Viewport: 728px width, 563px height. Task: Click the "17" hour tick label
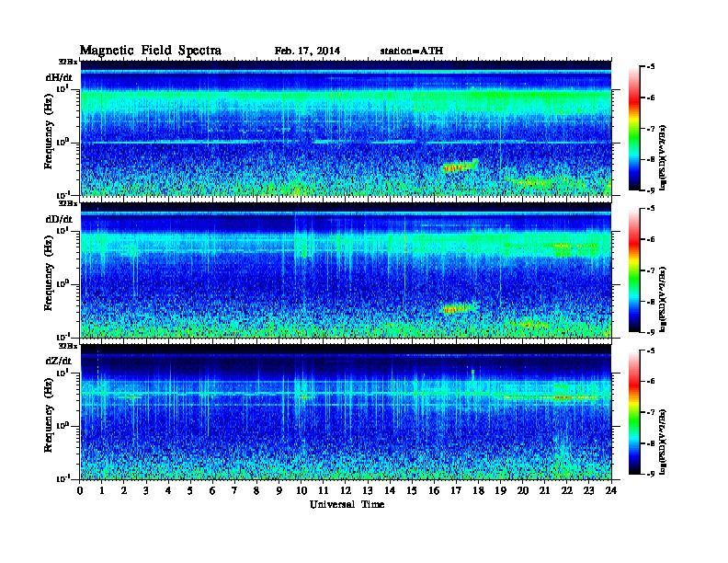pyautogui.click(x=456, y=490)
